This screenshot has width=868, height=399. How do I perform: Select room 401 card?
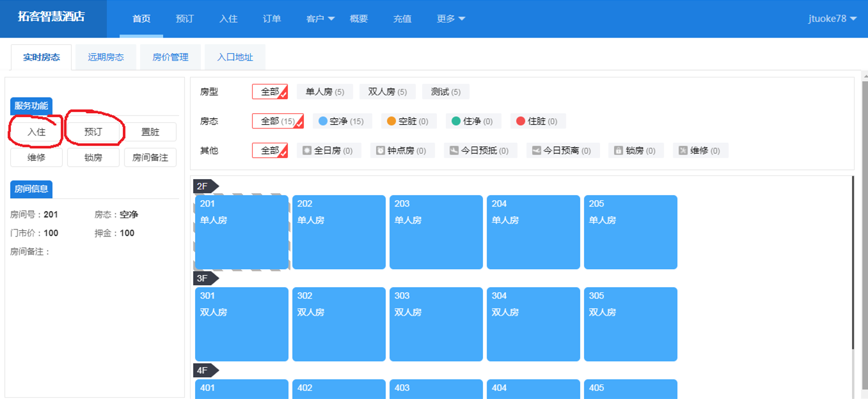(x=242, y=389)
